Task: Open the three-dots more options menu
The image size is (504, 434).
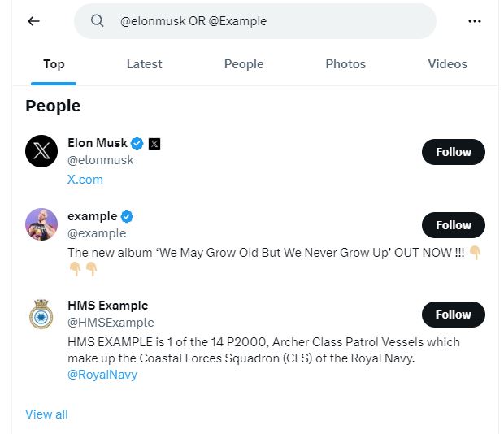Action: tap(475, 21)
